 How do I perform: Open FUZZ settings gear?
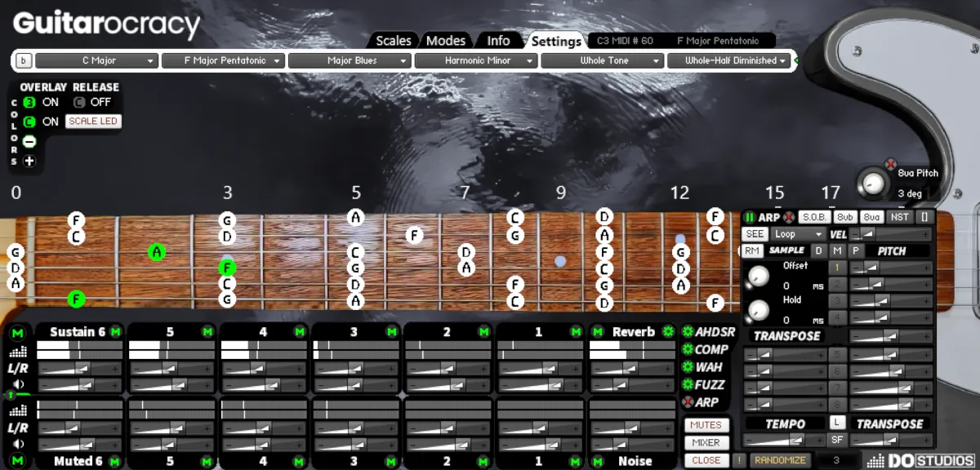click(688, 384)
